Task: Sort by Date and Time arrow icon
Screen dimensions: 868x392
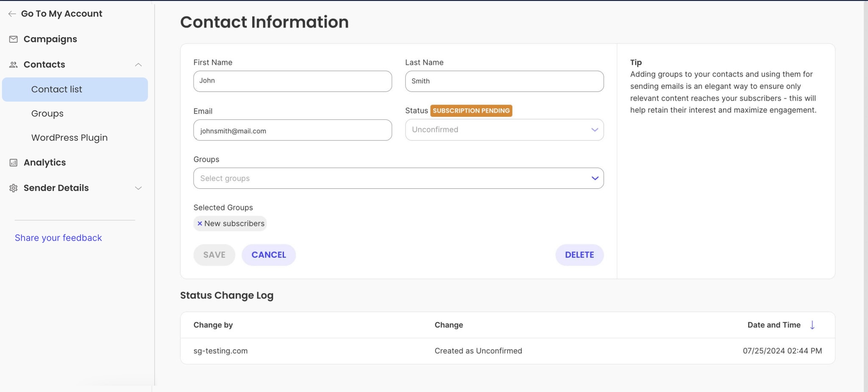Action: pos(812,325)
